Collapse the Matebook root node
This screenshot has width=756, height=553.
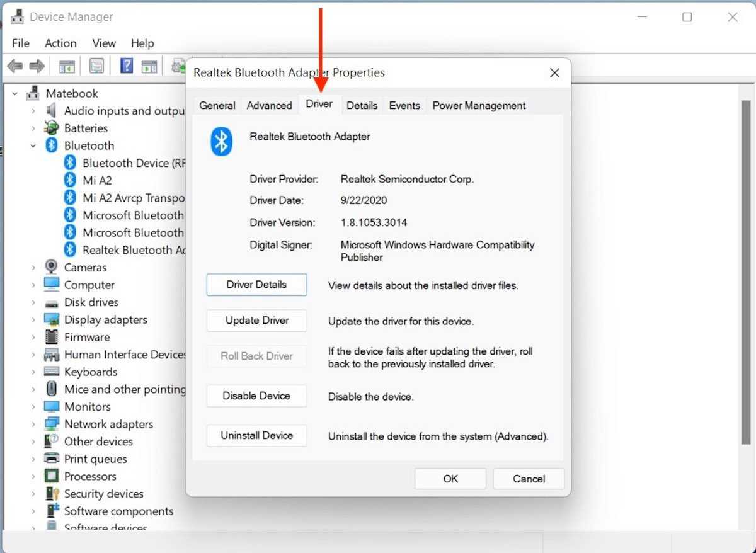[15, 93]
